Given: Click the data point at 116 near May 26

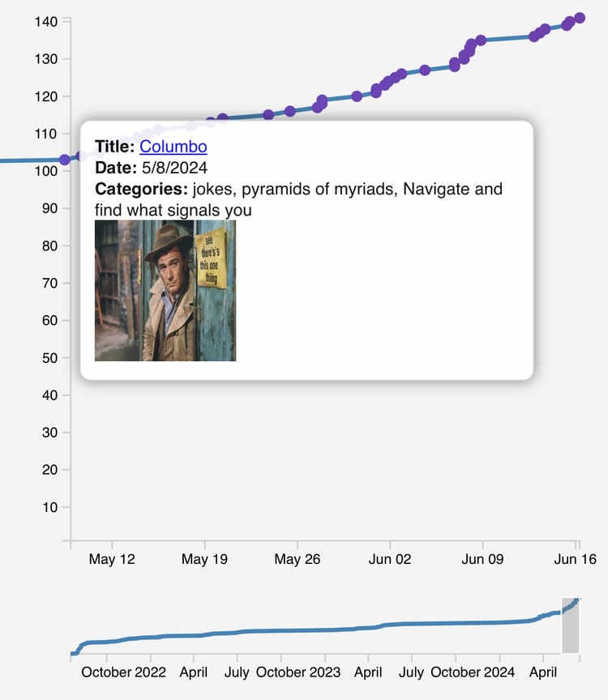Looking at the screenshot, I should click(x=290, y=111).
